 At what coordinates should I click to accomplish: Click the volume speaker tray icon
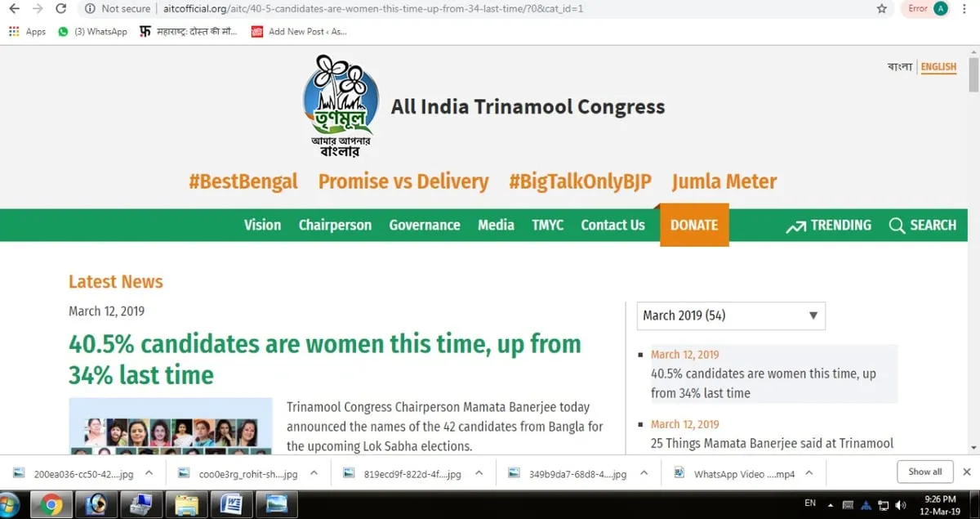click(x=902, y=504)
